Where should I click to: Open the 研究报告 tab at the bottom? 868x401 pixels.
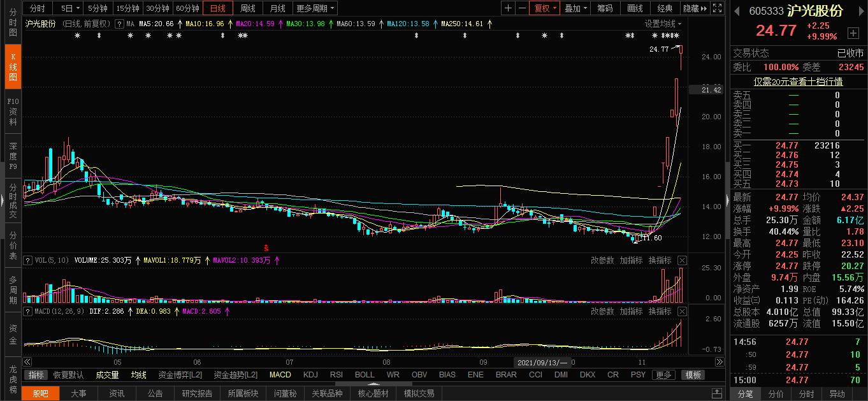tap(197, 393)
